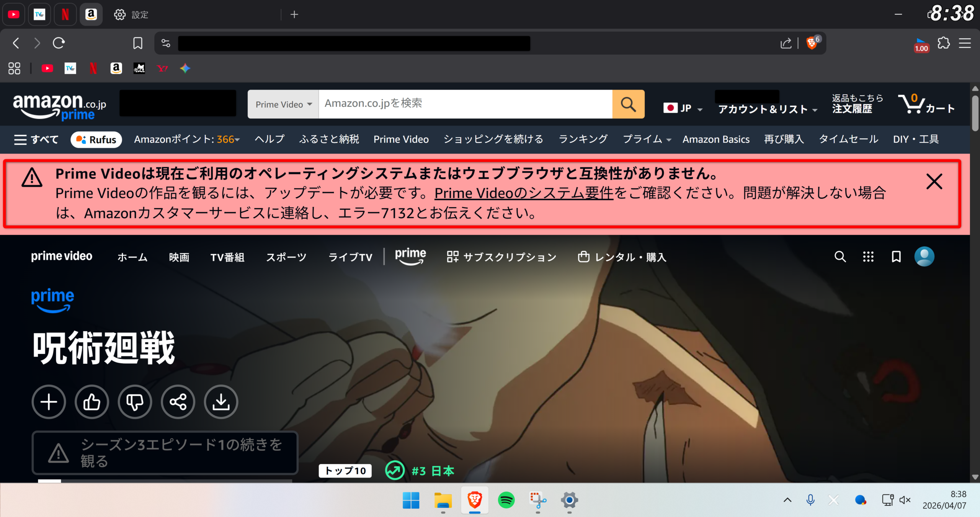The width and height of the screenshot is (980, 517).
Task: Click the thumbs up like icon
Action: [x=92, y=402]
